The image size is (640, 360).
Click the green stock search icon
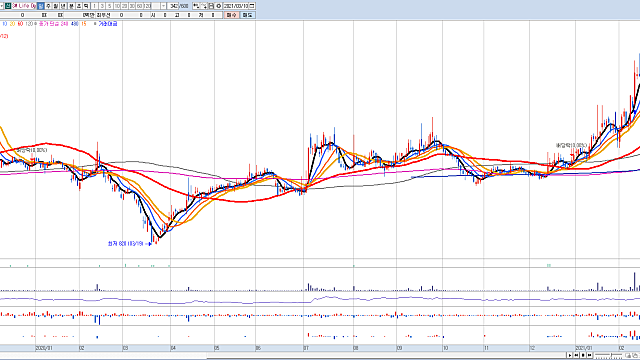pos(8,6)
